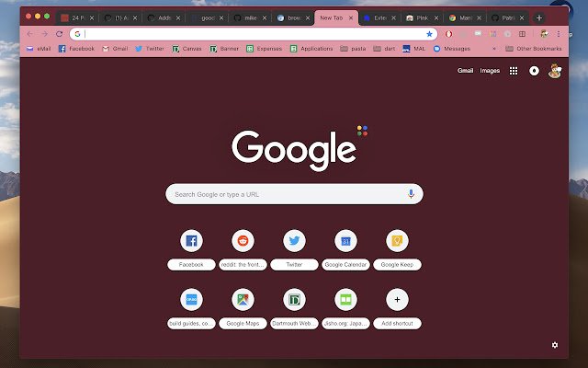Switch to the mike tab
Screen dimensions: 588x368
[250, 17]
